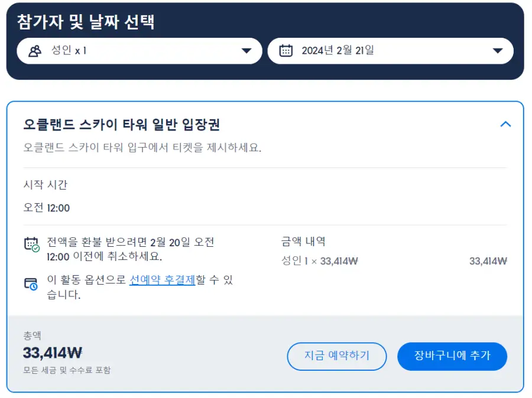Click the bold 33,414₩ total amount

tap(53, 353)
